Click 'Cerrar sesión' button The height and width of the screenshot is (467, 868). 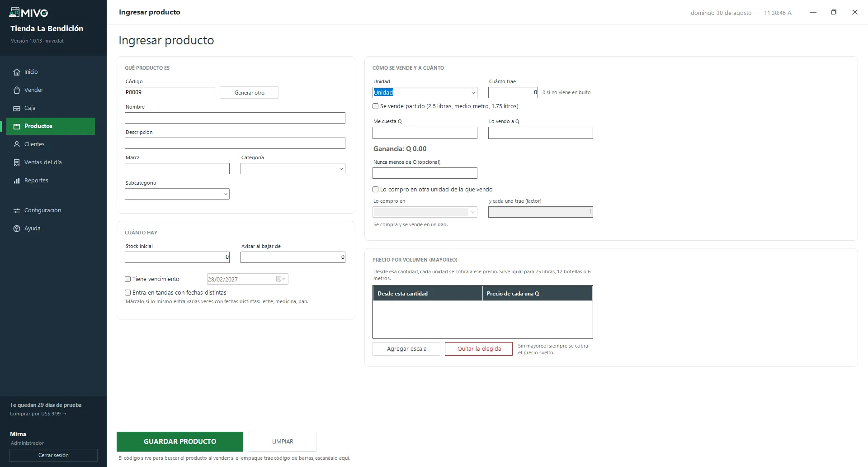[x=53, y=455]
